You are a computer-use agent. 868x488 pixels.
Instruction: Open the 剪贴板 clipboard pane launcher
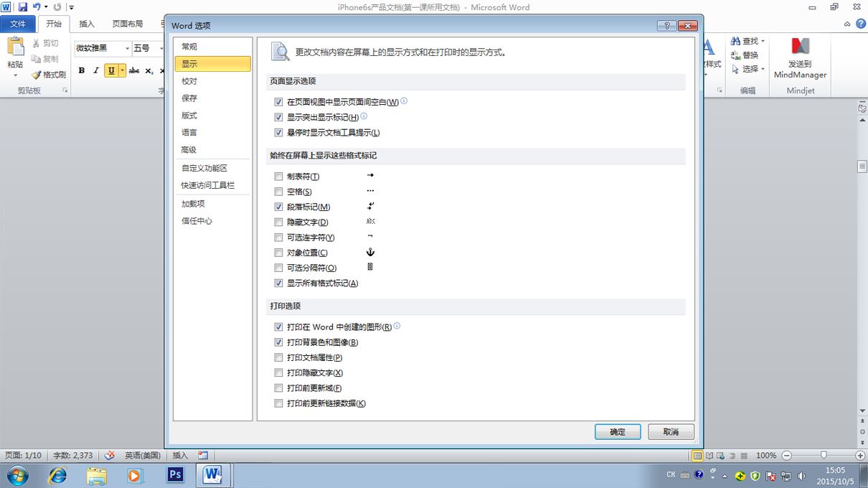coord(65,90)
